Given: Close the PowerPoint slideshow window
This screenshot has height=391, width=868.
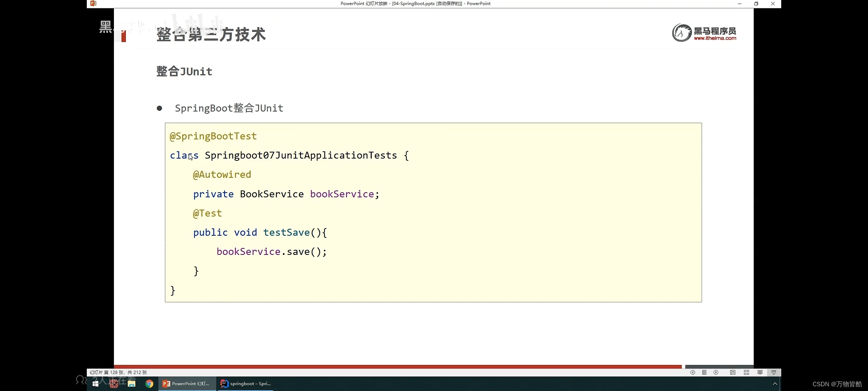Looking at the screenshot, I should point(773,4).
